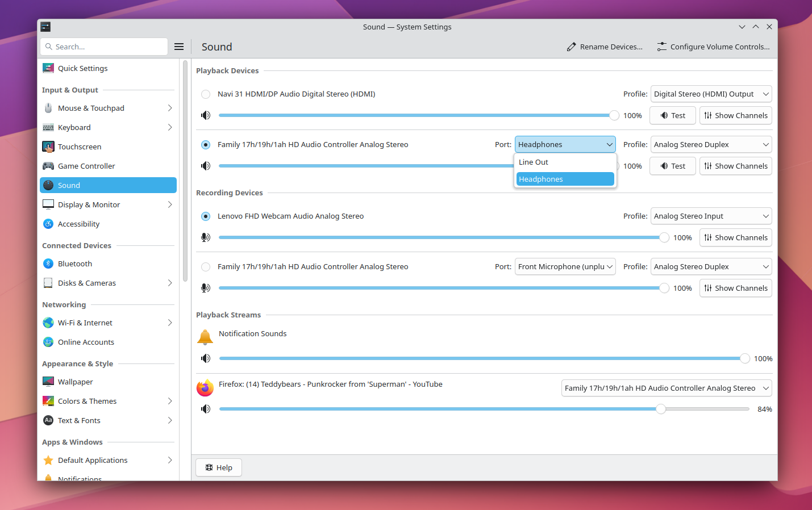Open Analog Stereo Input profile dropdown
Viewport: 812px width, 510px height.
[x=711, y=216]
